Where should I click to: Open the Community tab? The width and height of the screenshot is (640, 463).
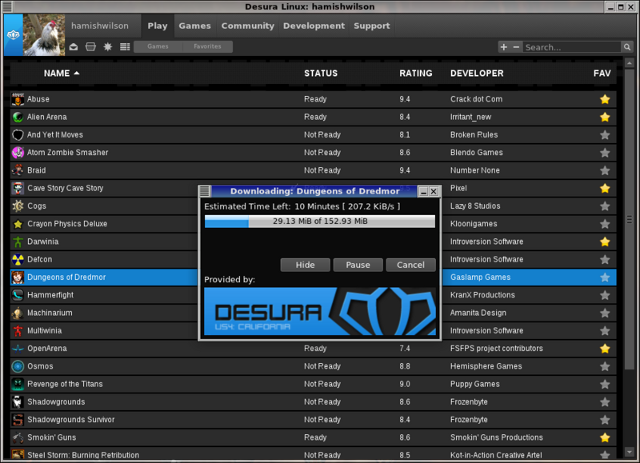[248, 26]
